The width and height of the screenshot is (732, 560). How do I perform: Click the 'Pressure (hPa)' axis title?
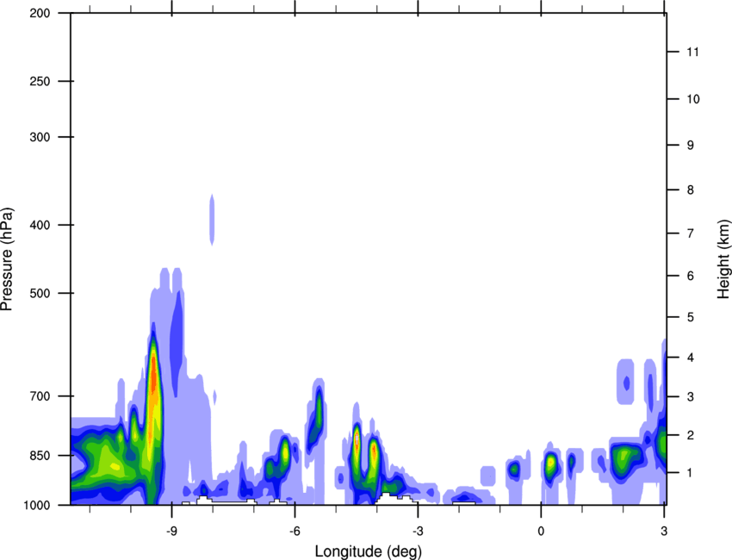[x=7, y=259]
